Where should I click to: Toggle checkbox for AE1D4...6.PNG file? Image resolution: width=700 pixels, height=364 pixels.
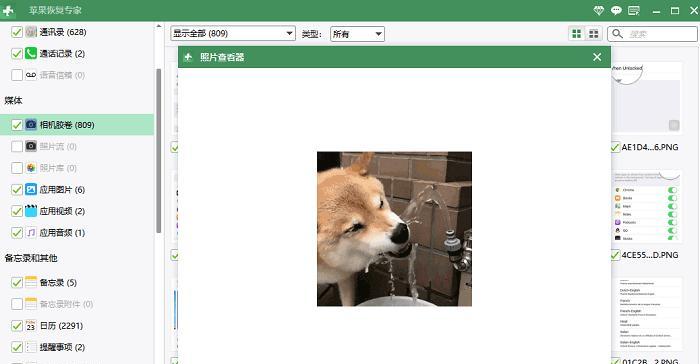(615, 147)
